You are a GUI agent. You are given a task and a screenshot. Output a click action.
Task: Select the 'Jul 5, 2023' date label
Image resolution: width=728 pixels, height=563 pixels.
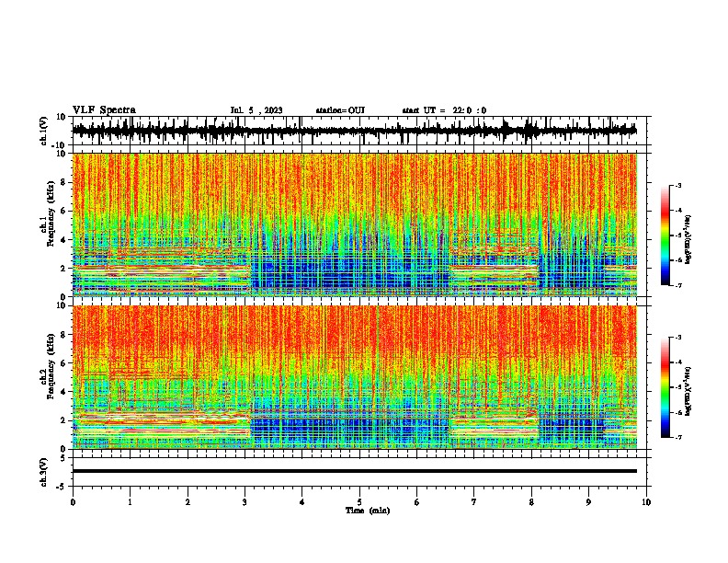(256, 110)
